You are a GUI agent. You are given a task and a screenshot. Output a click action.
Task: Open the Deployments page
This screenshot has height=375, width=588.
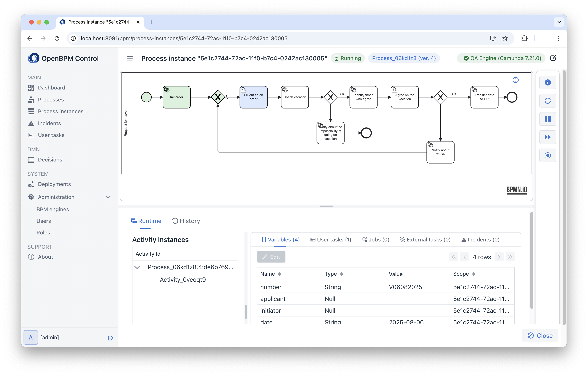[x=49, y=184]
